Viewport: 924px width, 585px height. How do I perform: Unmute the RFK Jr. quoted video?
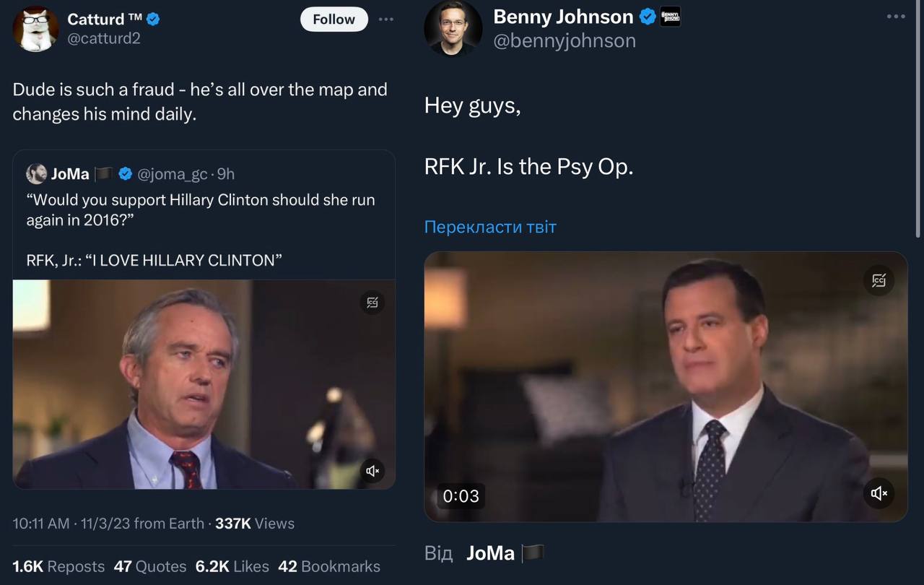372,471
